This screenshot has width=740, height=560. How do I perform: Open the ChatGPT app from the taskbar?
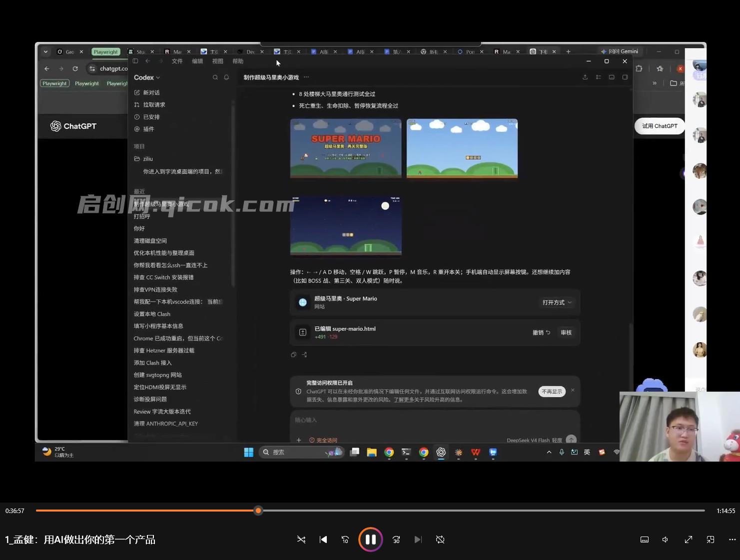point(441,453)
